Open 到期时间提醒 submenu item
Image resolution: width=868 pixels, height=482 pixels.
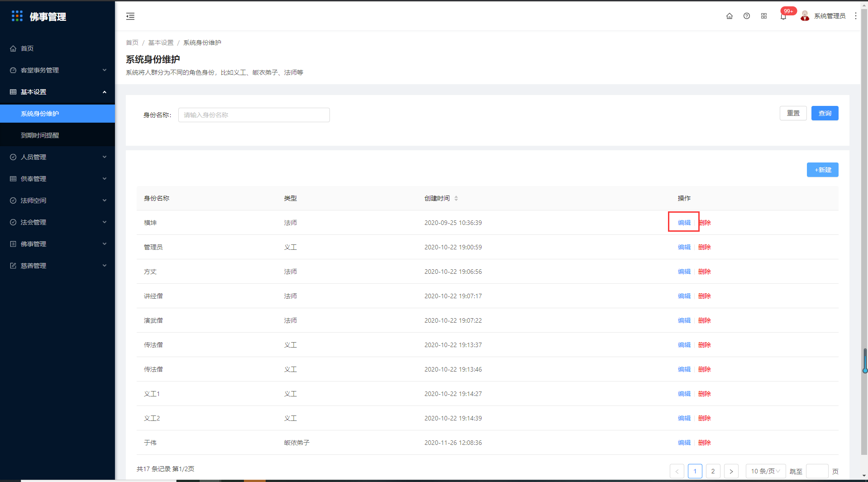point(57,135)
